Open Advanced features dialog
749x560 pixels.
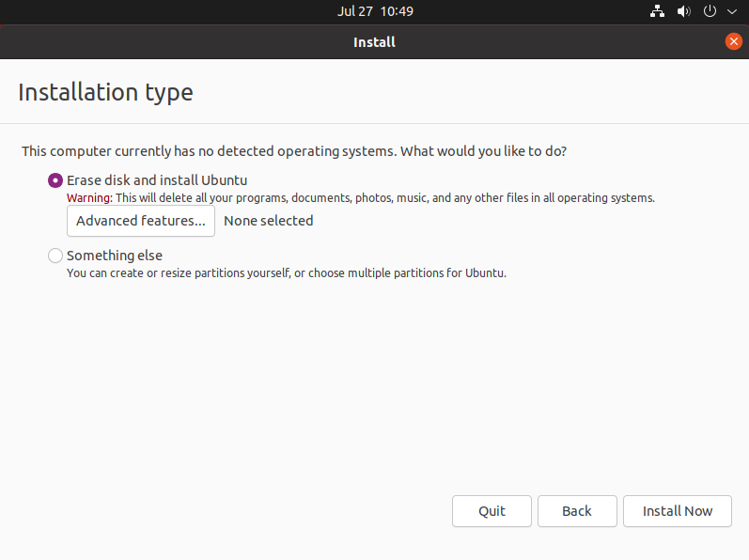point(141,221)
